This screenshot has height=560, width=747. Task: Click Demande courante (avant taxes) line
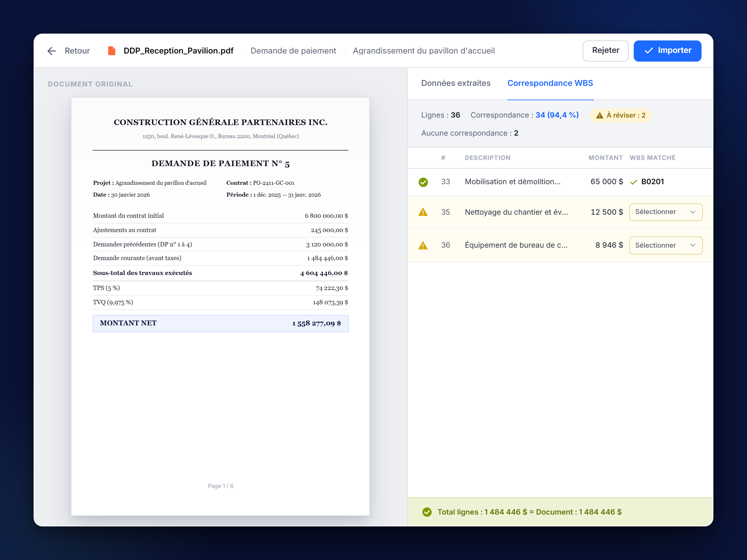(x=220, y=258)
